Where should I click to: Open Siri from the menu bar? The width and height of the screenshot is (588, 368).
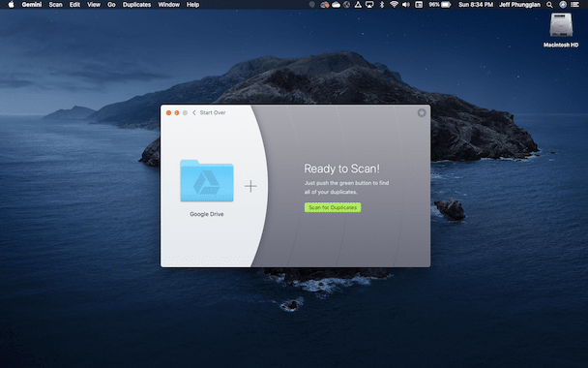click(x=563, y=5)
